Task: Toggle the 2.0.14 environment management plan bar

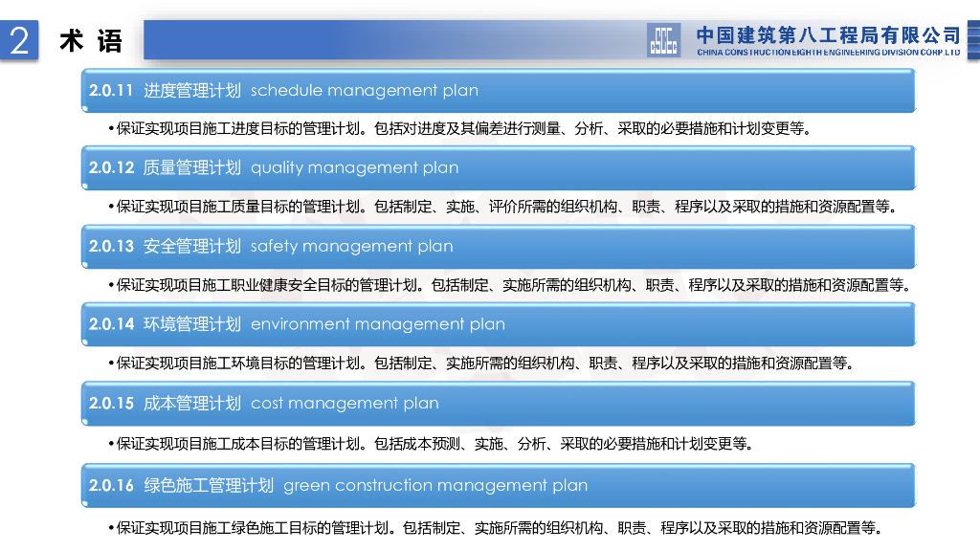Action: [x=498, y=324]
